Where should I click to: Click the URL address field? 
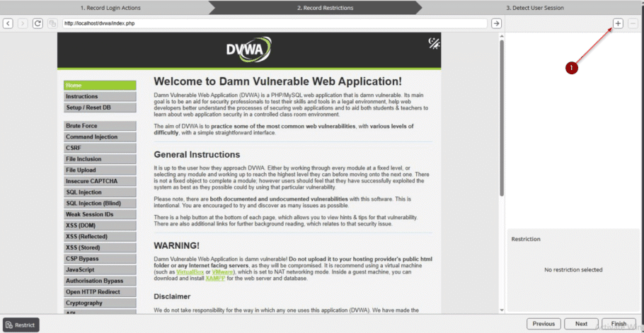(275, 23)
